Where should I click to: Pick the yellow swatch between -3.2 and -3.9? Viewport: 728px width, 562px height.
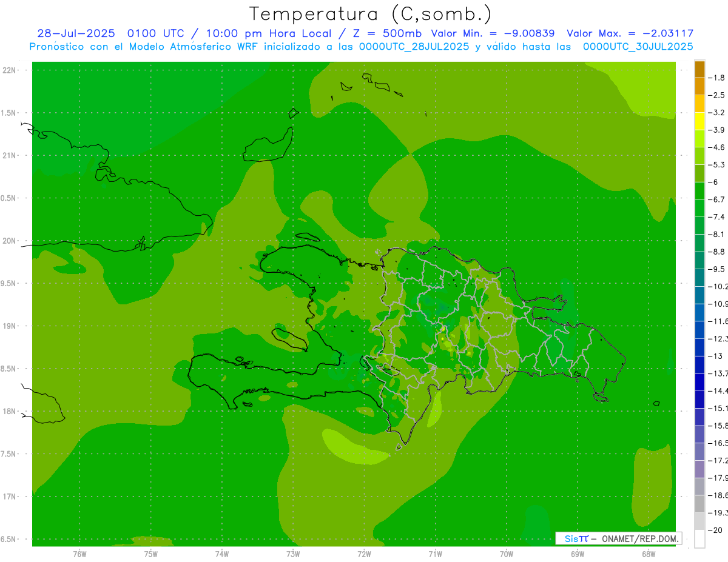click(x=699, y=121)
